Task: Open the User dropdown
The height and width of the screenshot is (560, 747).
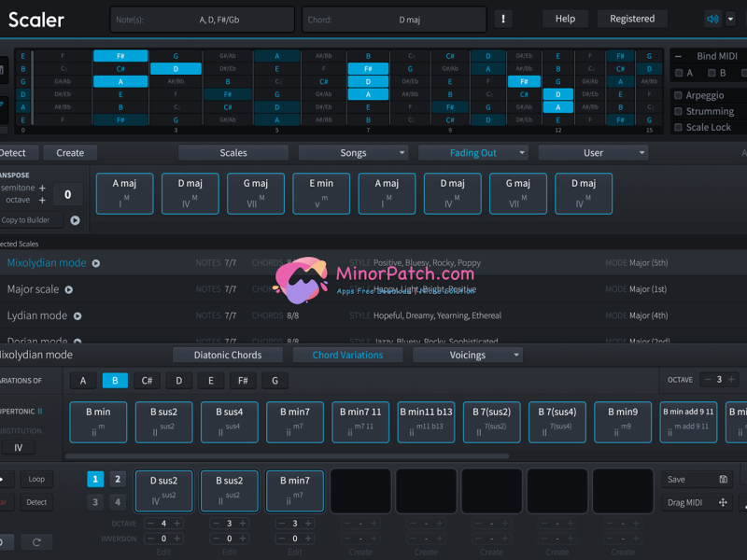Action: click(x=593, y=153)
